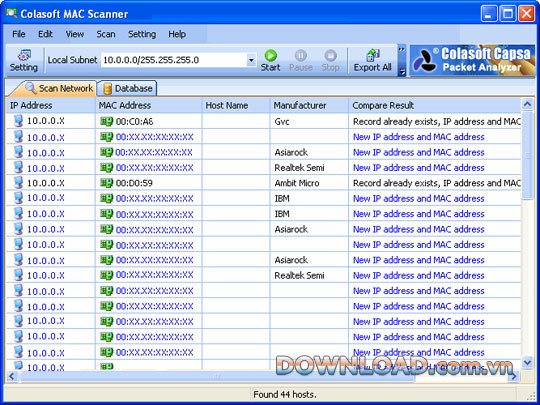The image size is (540, 405).
Task: Export all scan results
Action: 373,60
